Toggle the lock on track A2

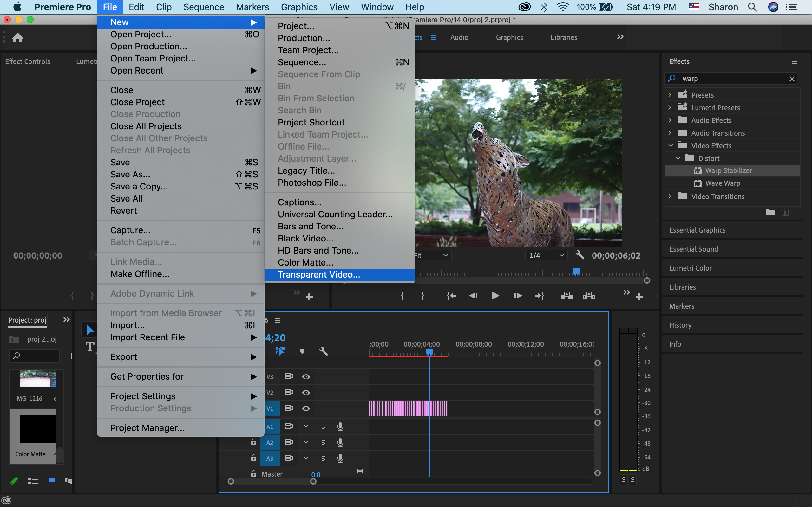pos(254,442)
